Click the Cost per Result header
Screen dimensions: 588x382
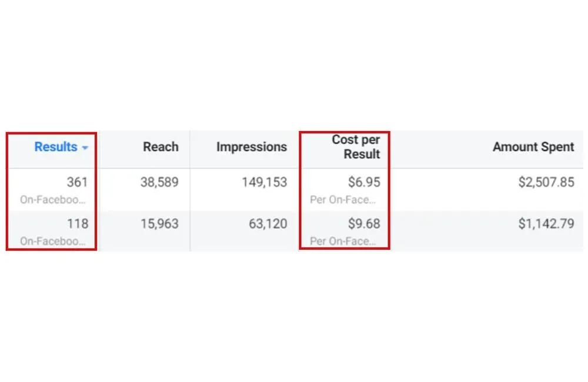click(356, 146)
